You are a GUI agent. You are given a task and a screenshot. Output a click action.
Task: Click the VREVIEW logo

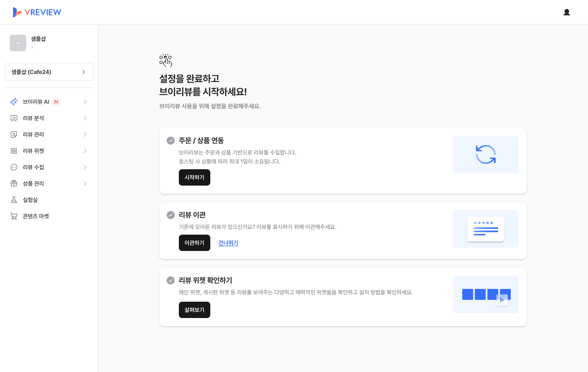pyautogui.click(x=37, y=12)
